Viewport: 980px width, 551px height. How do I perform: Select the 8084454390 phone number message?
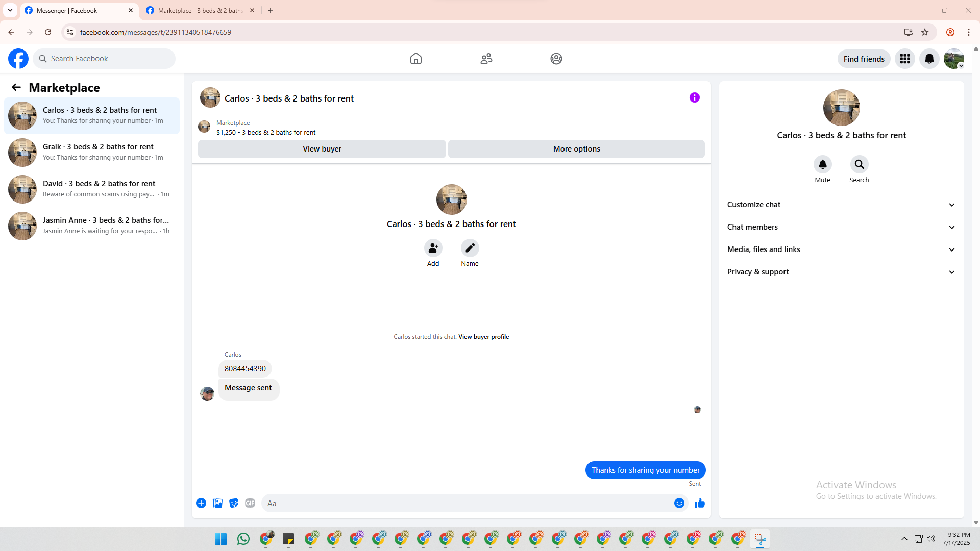point(245,368)
